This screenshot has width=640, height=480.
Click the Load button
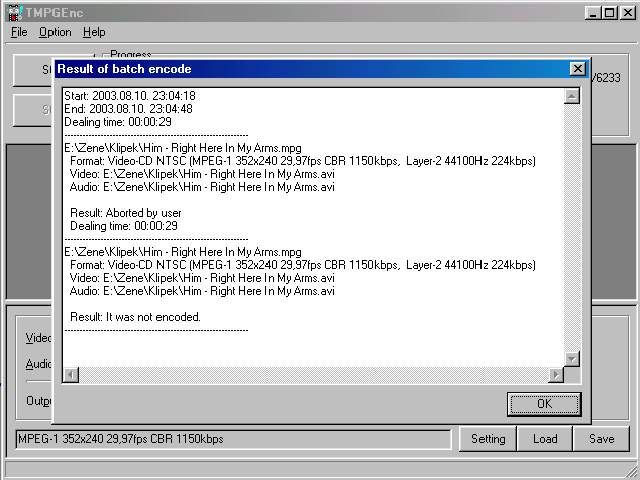coord(545,439)
